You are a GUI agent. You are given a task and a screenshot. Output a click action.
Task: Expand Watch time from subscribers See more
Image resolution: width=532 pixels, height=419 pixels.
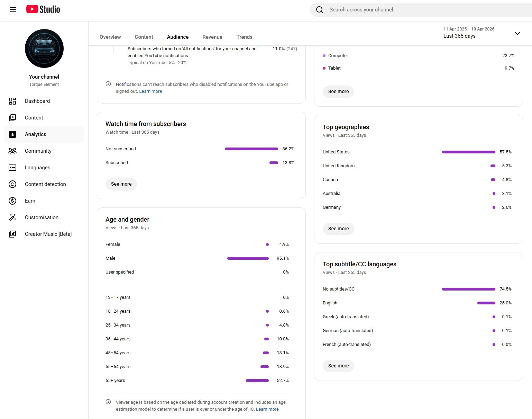click(121, 184)
